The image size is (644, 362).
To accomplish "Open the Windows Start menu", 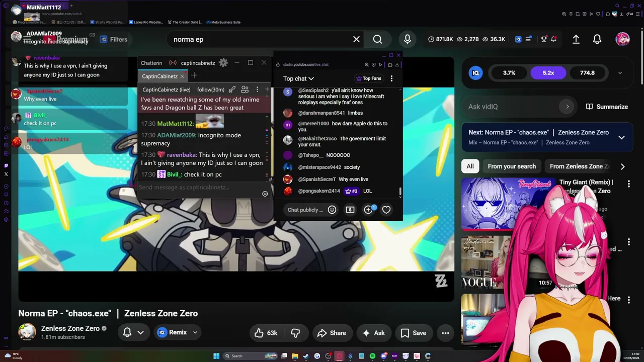I will [216, 356].
